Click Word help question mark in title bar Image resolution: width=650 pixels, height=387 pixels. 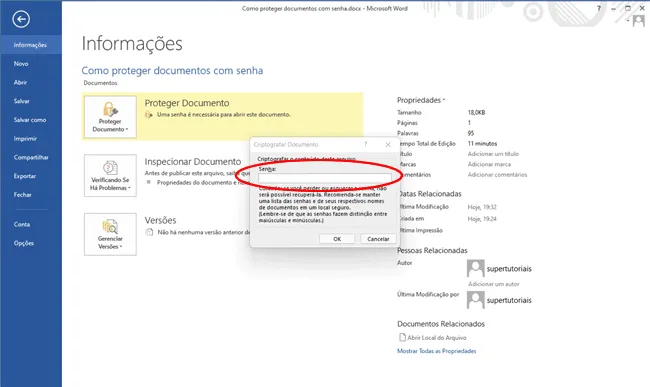click(599, 8)
